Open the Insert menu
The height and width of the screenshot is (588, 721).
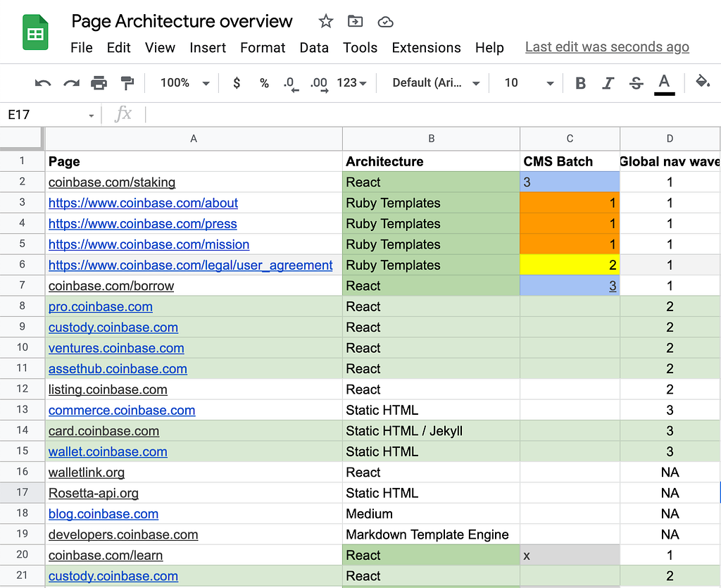point(208,48)
